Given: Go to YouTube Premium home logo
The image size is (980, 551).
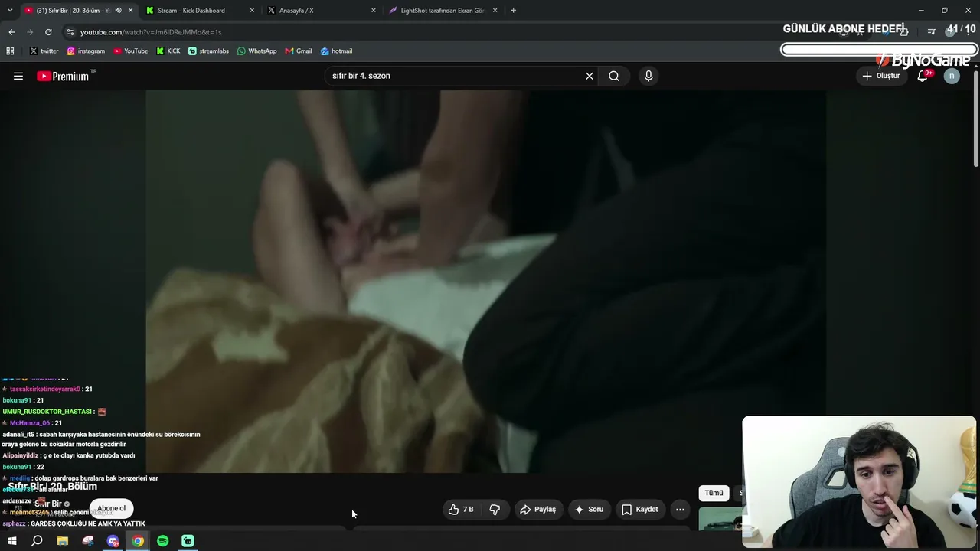Looking at the screenshot, I should [x=64, y=76].
